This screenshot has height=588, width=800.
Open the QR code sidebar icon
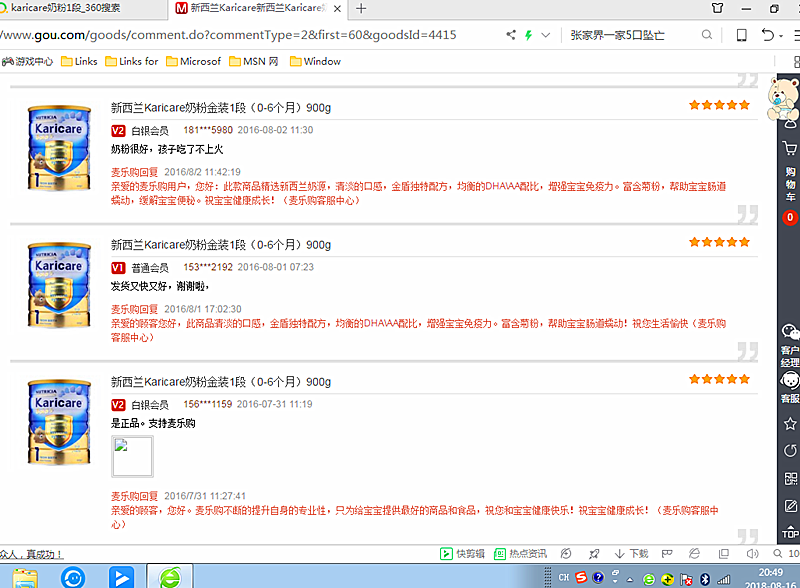point(790,478)
